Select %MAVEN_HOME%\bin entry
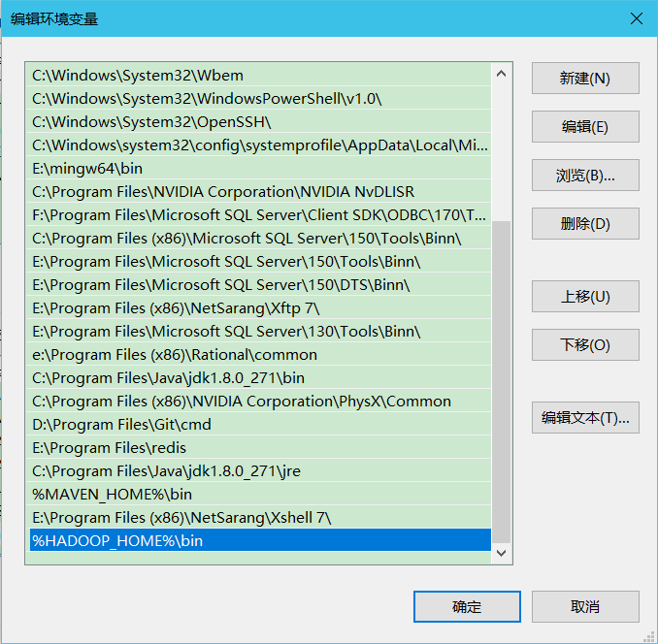The image size is (658, 644). [258, 495]
